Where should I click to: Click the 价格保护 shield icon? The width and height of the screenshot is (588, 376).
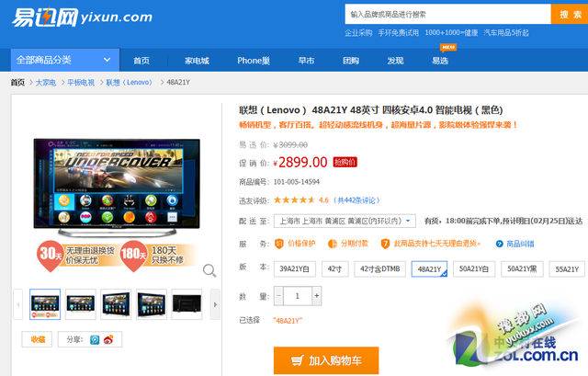[279, 244]
